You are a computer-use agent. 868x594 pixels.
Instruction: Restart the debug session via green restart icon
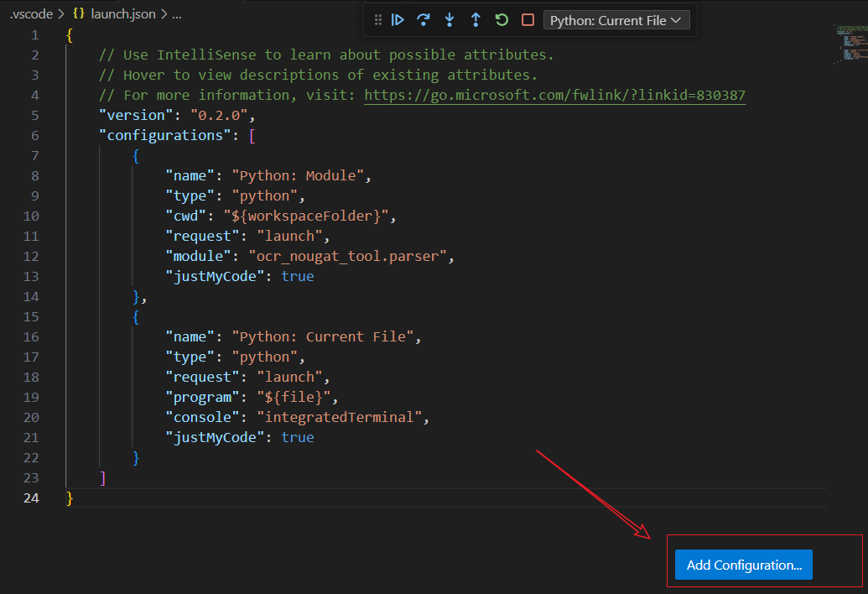pos(502,18)
